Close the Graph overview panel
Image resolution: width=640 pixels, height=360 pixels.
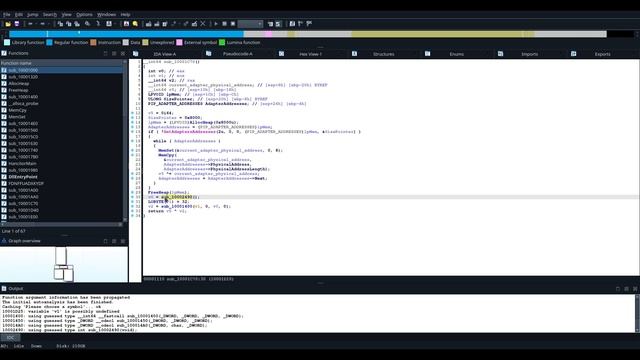click(x=123, y=241)
